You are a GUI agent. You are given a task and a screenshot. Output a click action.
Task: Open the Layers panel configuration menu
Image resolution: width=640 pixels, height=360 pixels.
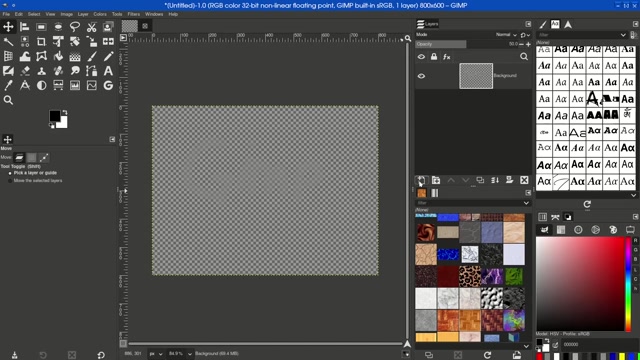[528, 24]
